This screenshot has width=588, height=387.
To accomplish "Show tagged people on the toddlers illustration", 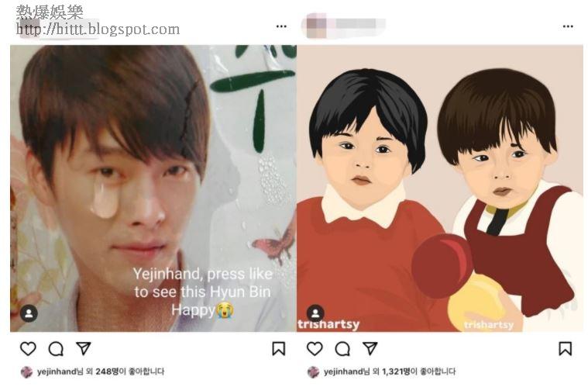I will pyautogui.click(x=316, y=313).
